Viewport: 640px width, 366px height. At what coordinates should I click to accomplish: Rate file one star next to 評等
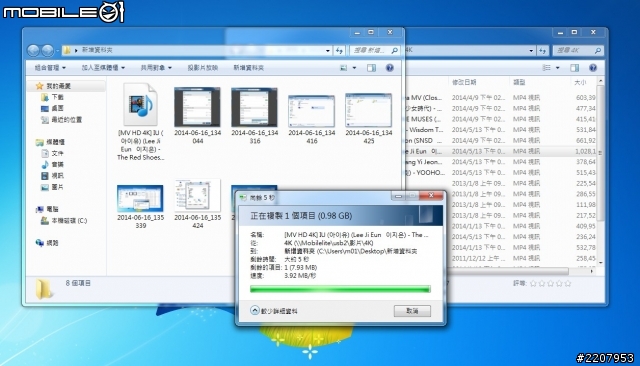point(533,283)
